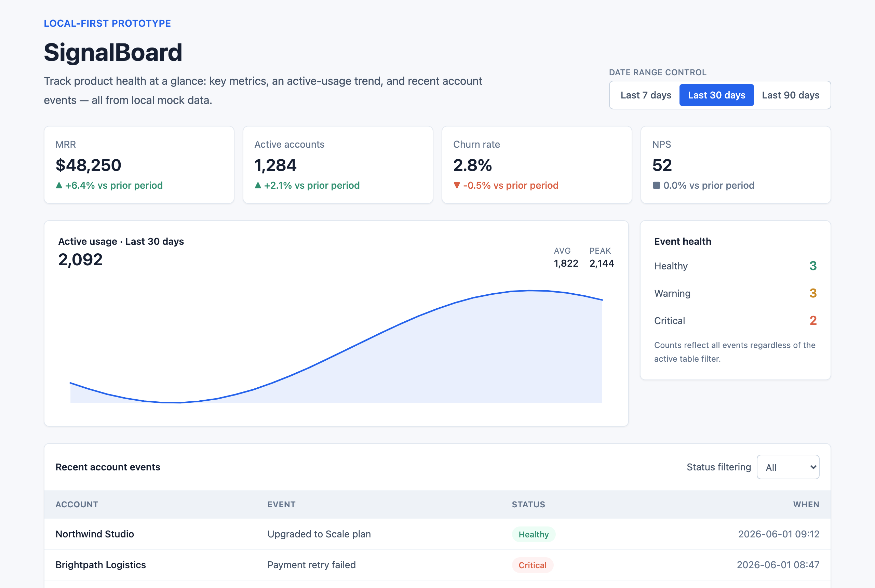Click the gray square icon on NPS card
Viewport: 875px width, 588px height.
pyautogui.click(x=656, y=185)
